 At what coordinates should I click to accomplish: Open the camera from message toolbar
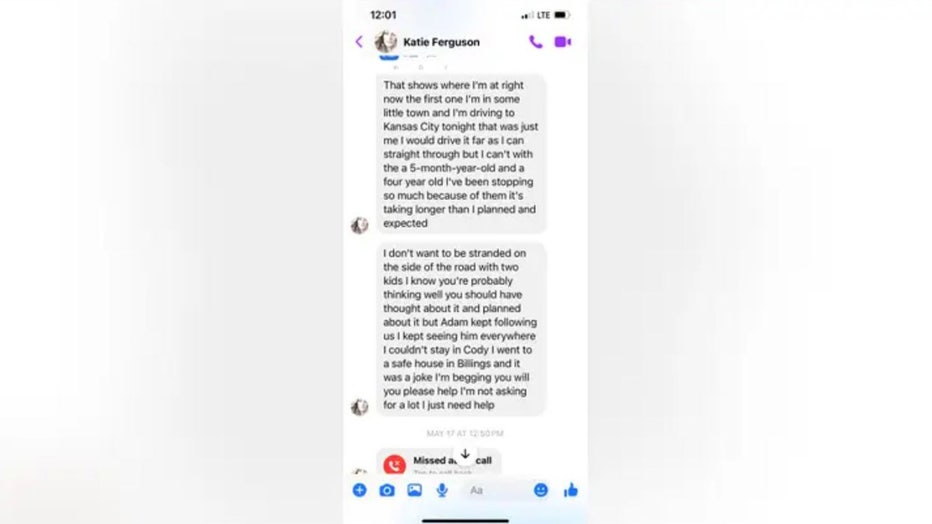tap(387, 490)
